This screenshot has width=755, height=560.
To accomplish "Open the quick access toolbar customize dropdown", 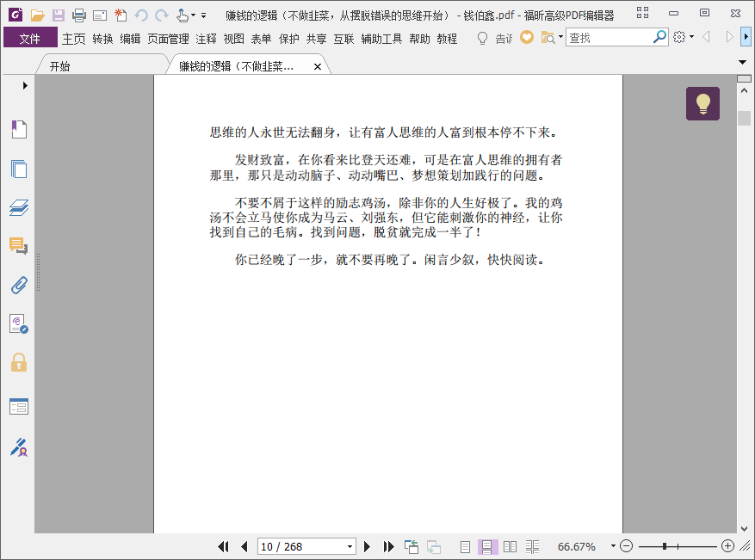I will (x=204, y=15).
